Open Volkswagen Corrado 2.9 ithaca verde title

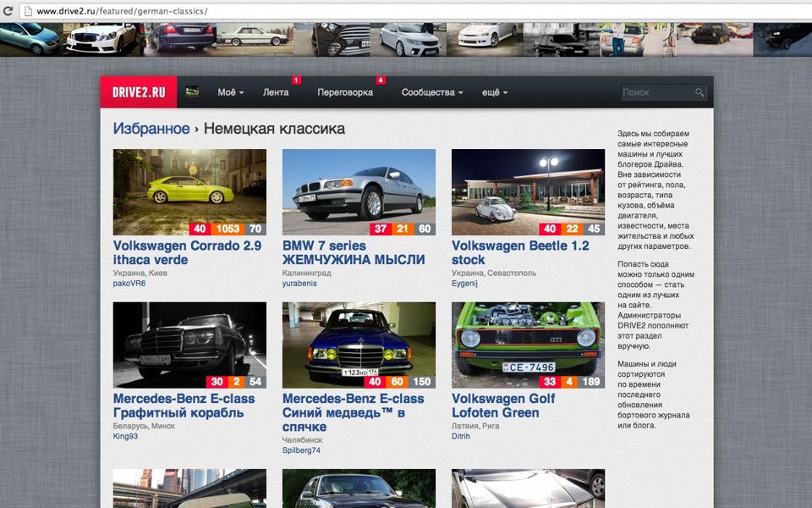tap(188, 252)
